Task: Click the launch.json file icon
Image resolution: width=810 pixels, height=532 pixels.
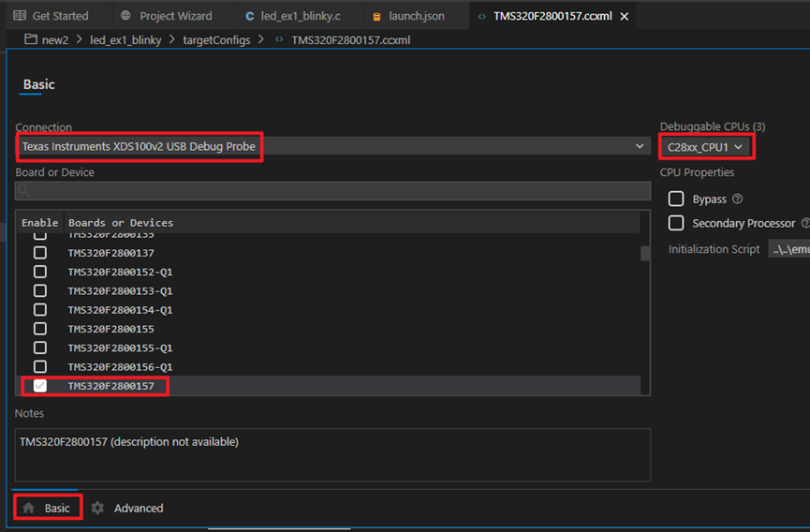Action: click(x=377, y=17)
